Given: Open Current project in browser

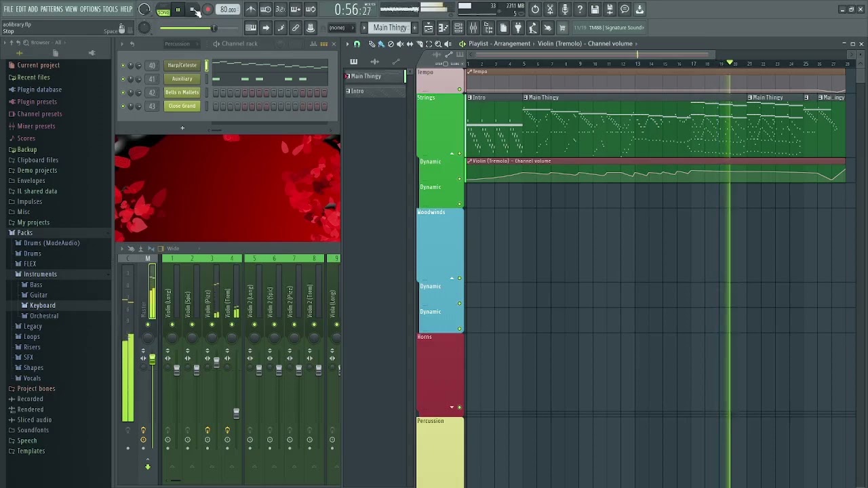Looking at the screenshot, I should (38, 65).
